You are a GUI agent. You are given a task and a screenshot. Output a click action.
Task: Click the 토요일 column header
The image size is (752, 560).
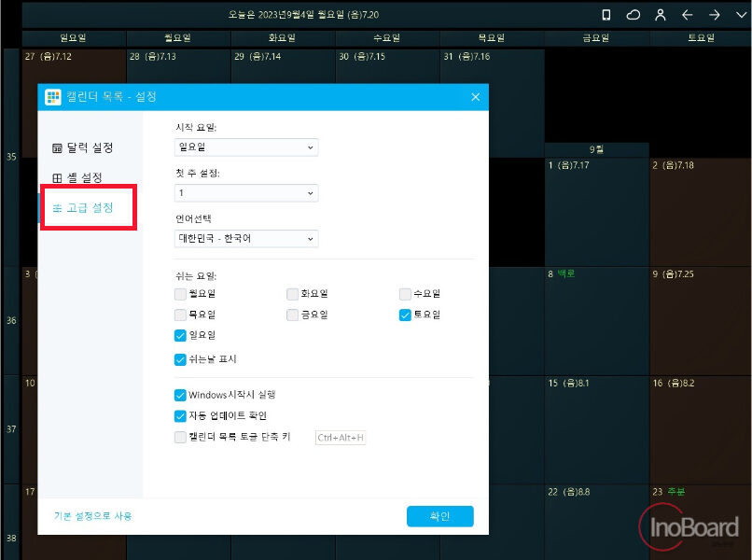[701, 38]
